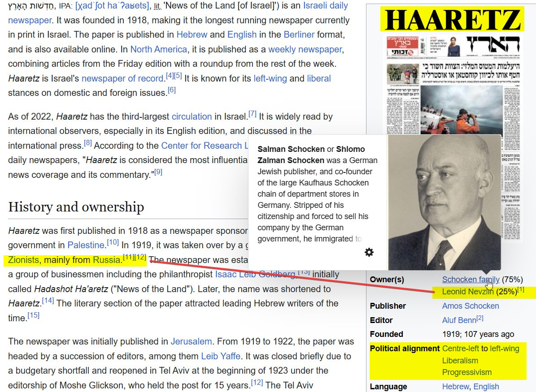Open the Hebrew language link in intro
This screenshot has width=536, height=392.
[x=192, y=34]
